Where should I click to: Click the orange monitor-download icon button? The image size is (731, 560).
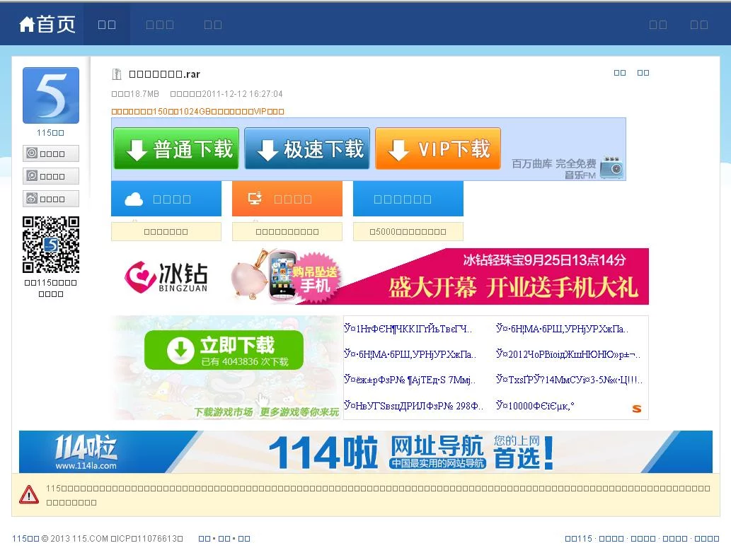pos(287,199)
